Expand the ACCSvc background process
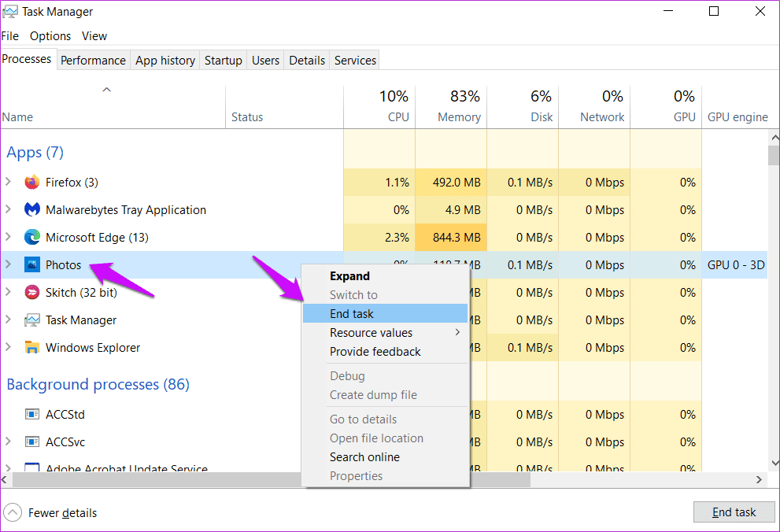This screenshot has width=780, height=532. tap(8, 441)
